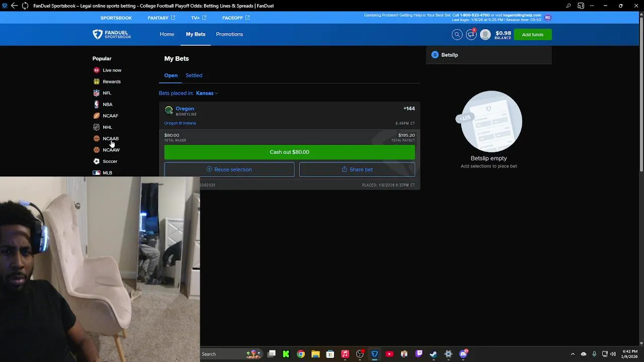Click the Share bet button
The height and width of the screenshot is (362, 644).
[x=357, y=169]
